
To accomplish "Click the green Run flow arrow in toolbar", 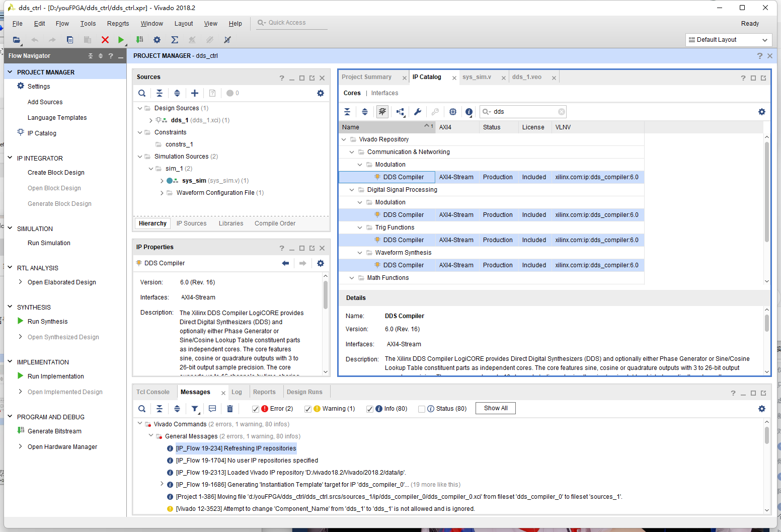I will [x=121, y=40].
